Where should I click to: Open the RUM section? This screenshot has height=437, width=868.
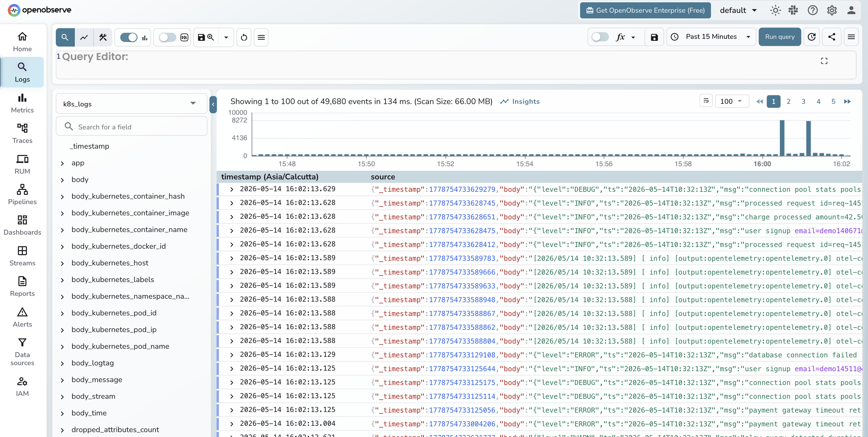tap(22, 164)
